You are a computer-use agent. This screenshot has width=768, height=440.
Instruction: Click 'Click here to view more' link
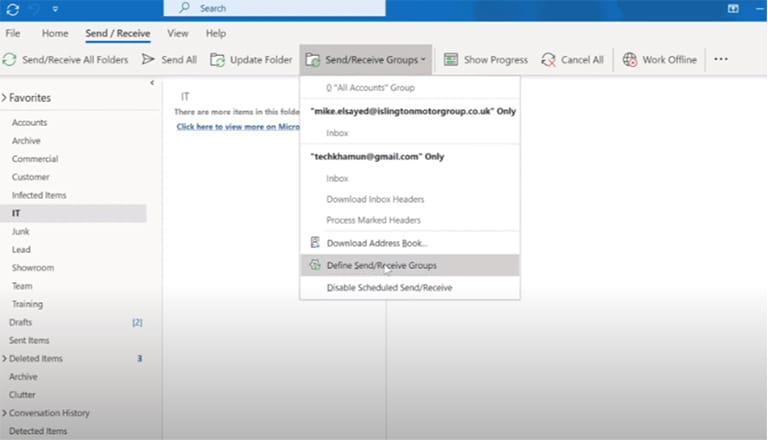[238, 126]
